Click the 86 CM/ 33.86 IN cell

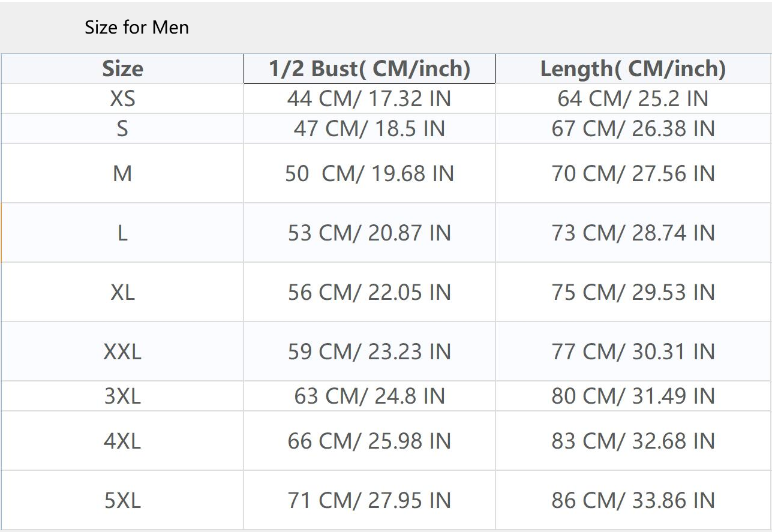tap(633, 500)
